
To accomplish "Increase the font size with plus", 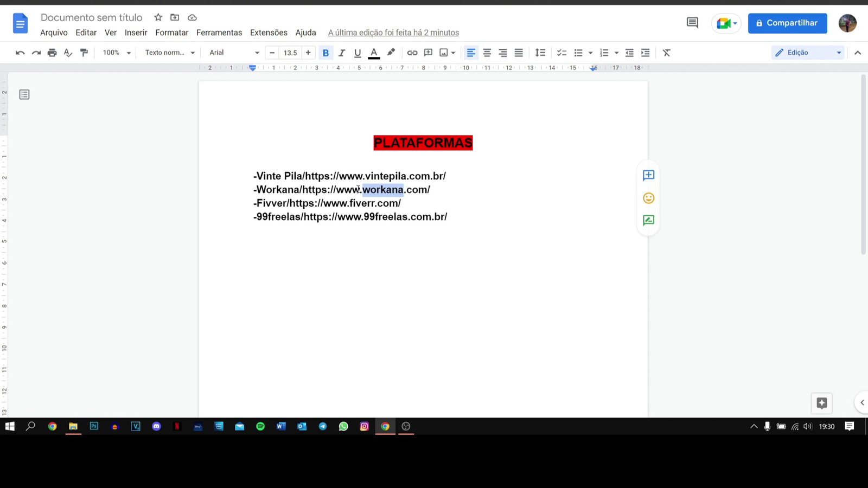I will pyautogui.click(x=308, y=53).
